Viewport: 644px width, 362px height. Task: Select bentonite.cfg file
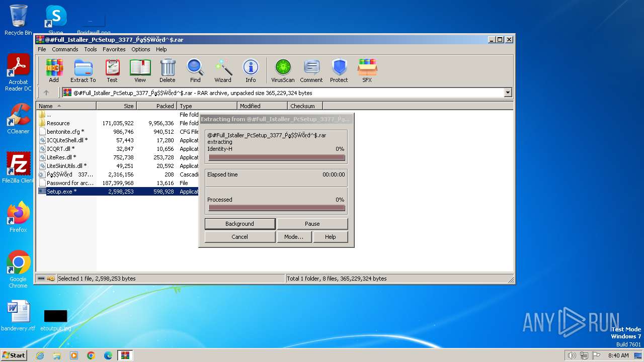point(118,132)
